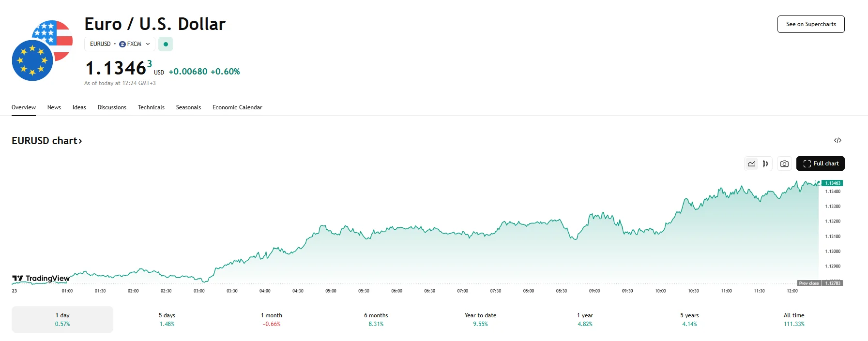
Task: Open the EURUSD chart heading link
Action: tap(47, 141)
